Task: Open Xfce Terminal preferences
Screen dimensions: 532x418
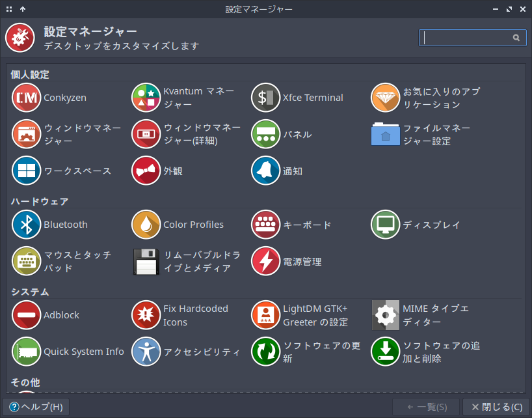Action: pyautogui.click(x=297, y=98)
